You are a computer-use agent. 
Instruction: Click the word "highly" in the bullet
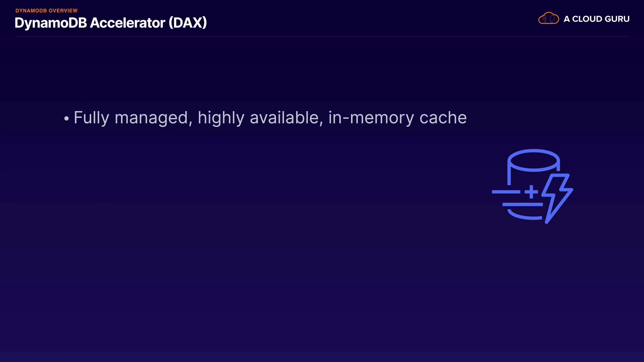[x=221, y=118]
